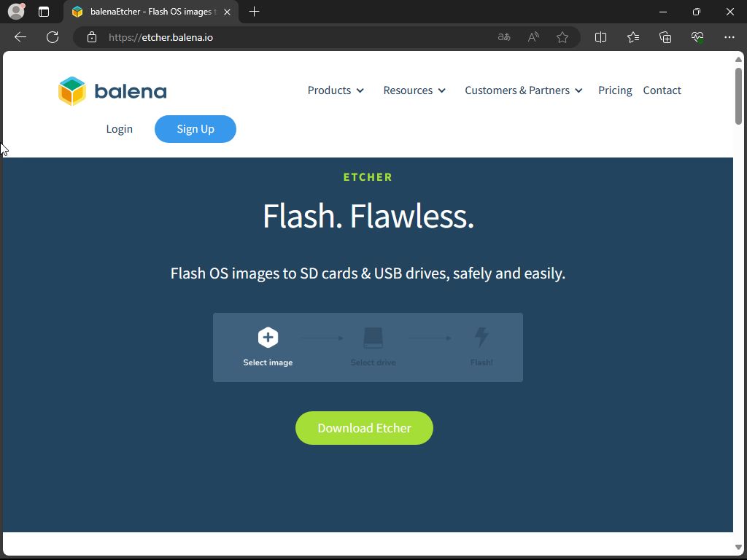This screenshot has height=560, width=747.
Task: Expand the Resources dropdown menu
Action: tap(414, 90)
